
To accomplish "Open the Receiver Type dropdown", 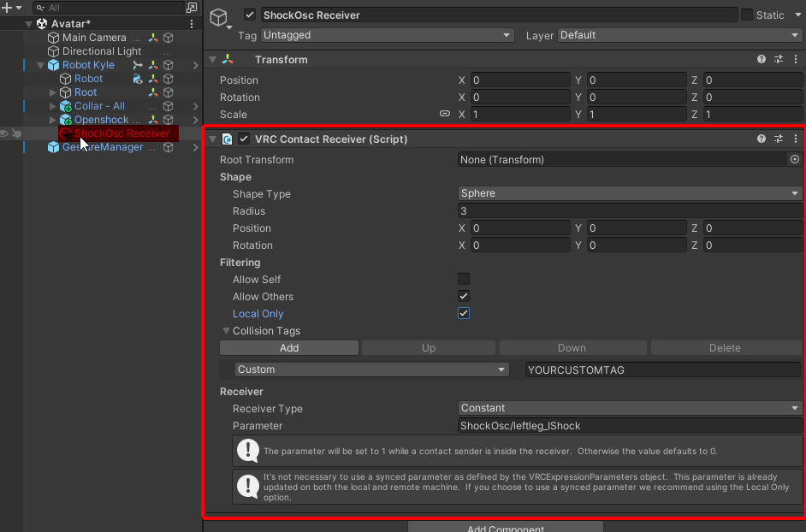I will click(x=629, y=408).
